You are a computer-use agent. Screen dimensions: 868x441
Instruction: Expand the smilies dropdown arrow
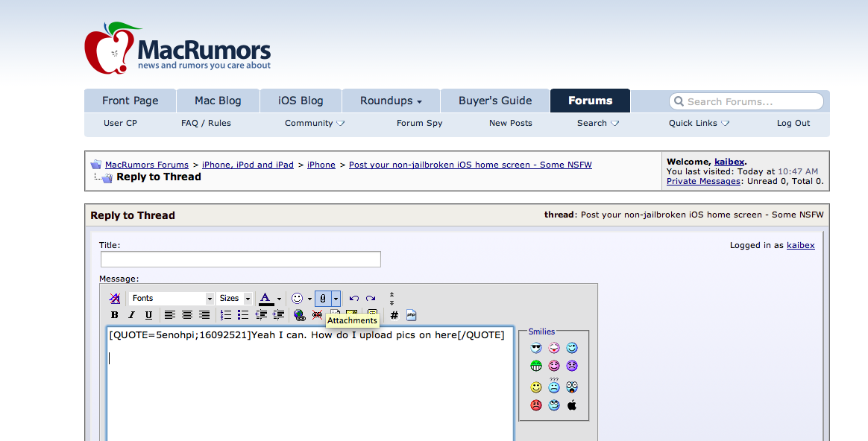pyautogui.click(x=309, y=299)
